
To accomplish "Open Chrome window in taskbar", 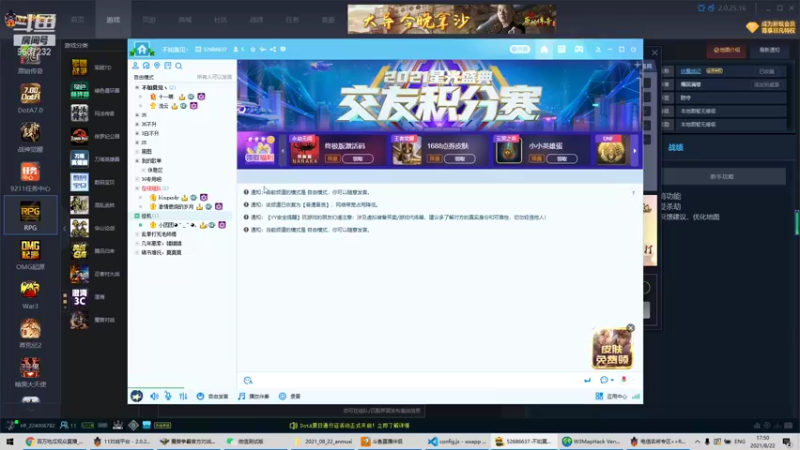I will pos(54,441).
